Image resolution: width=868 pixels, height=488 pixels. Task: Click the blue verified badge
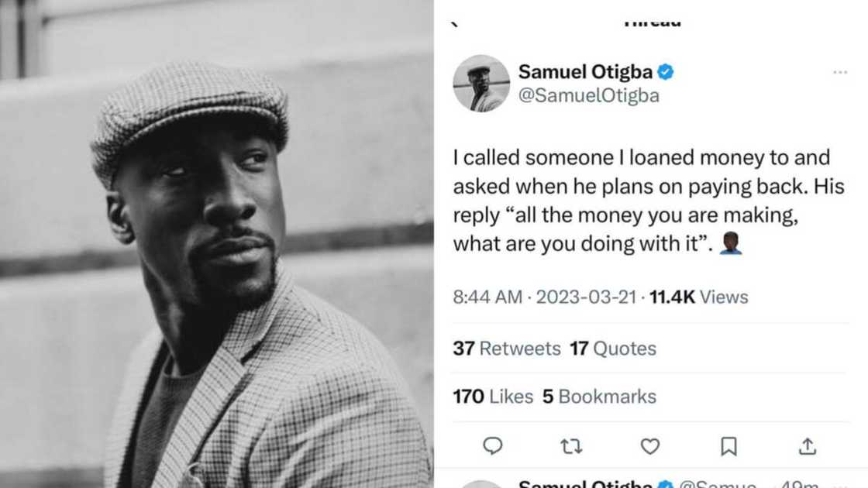(x=665, y=72)
